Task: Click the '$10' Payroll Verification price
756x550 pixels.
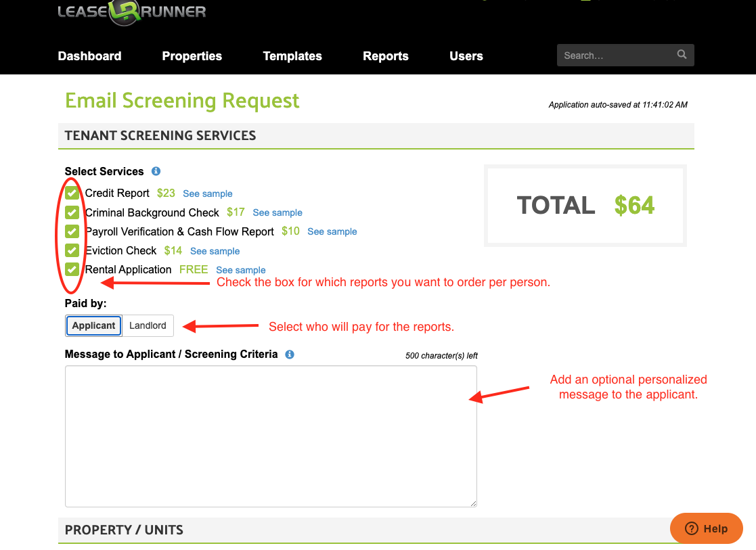Action: coord(291,231)
